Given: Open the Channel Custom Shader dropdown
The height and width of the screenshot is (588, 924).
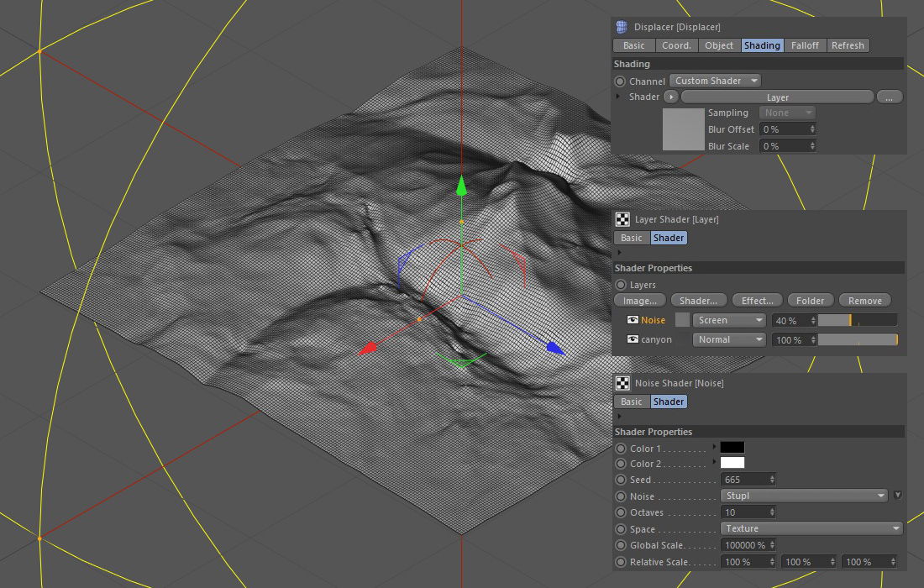Looking at the screenshot, I should [716, 81].
